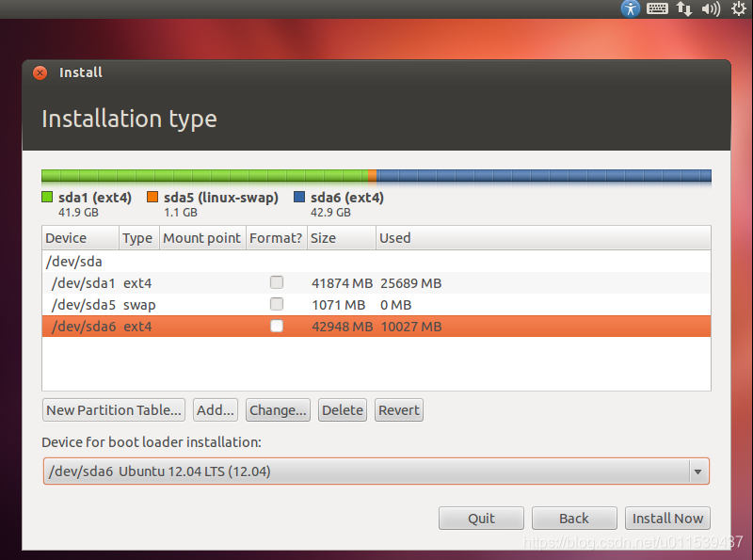Image resolution: width=753 pixels, height=560 pixels.
Task: Open the system power gear menu
Action: click(x=738, y=8)
